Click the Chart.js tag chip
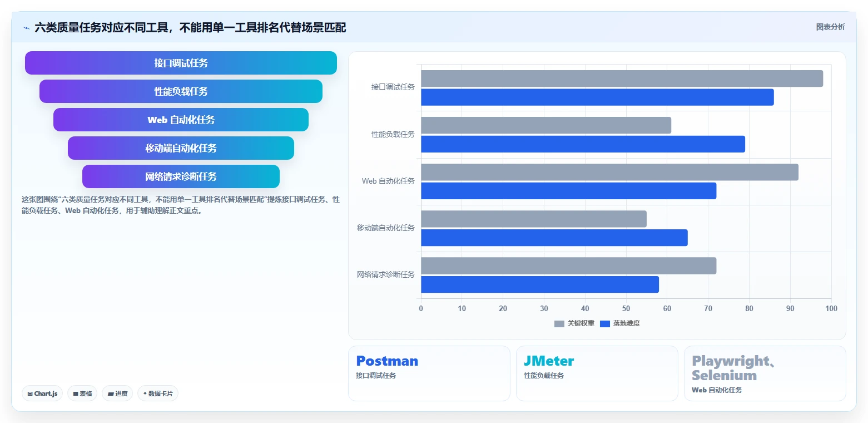This screenshot has height=423, width=868. click(42, 394)
